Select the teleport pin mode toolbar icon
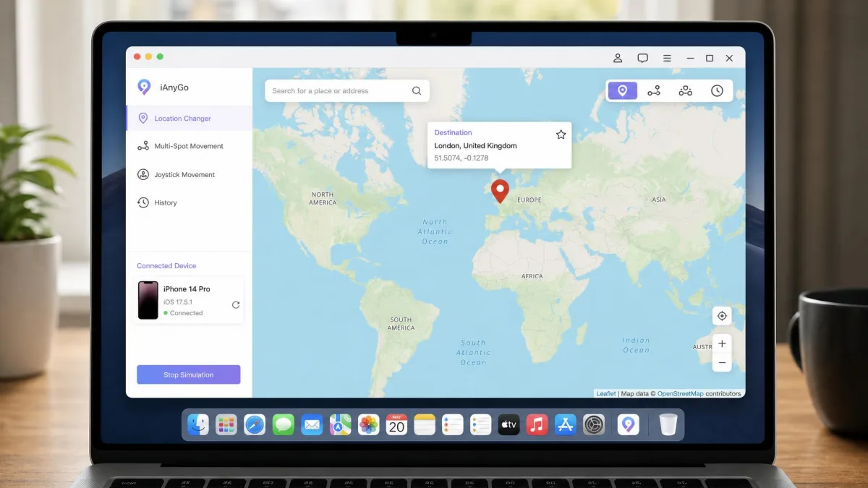The width and height of the screenshot is (868, 488). tap(622, 90)
